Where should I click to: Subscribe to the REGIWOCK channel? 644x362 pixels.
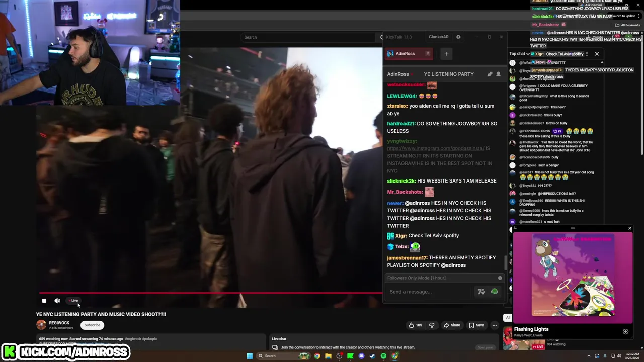pos(92,325)
